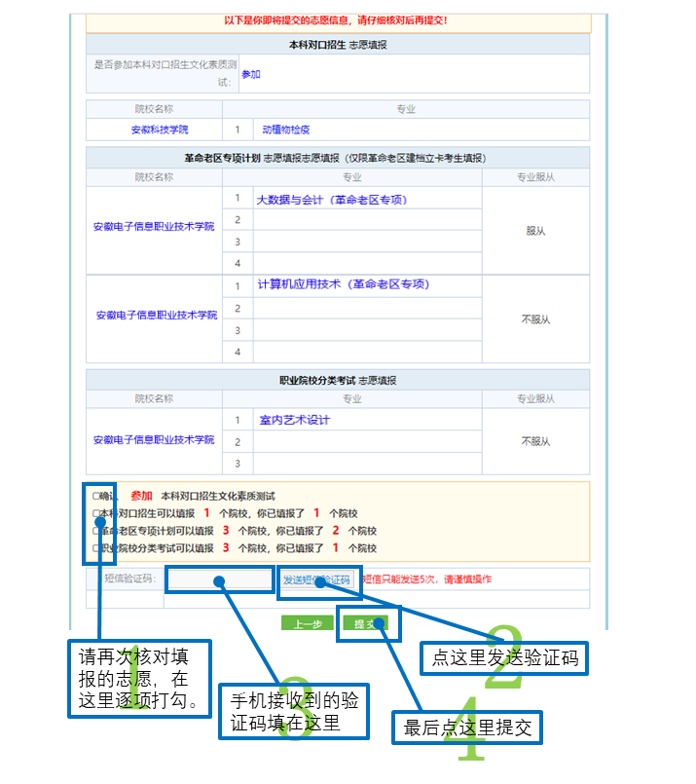Check the 确认参加本科对口招生文化素质测试 checkbox
This screenshot has width=696, height=784.
[95, 496]
